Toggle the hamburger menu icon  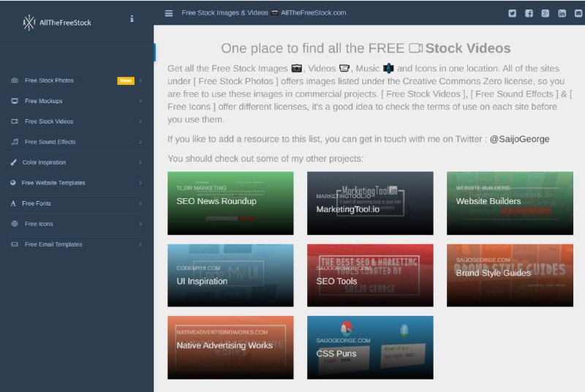click(x=169, y=13)
